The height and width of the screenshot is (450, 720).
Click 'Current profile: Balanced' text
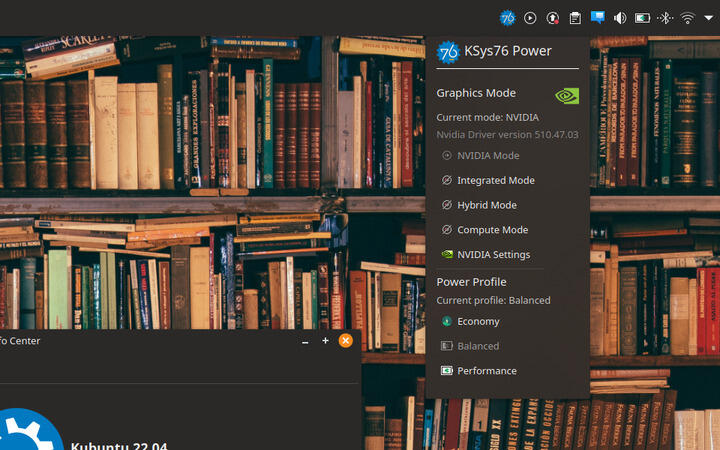point(493,300)
